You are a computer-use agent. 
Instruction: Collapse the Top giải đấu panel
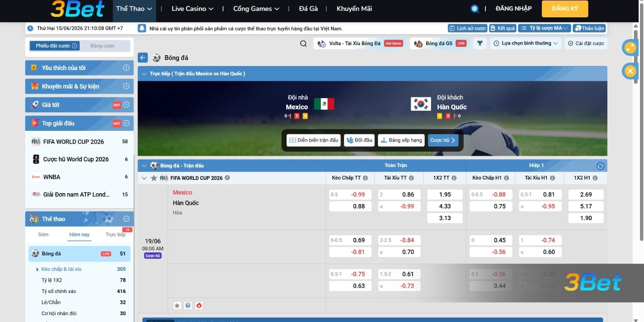pyautogui.click(x=126, y=123)
